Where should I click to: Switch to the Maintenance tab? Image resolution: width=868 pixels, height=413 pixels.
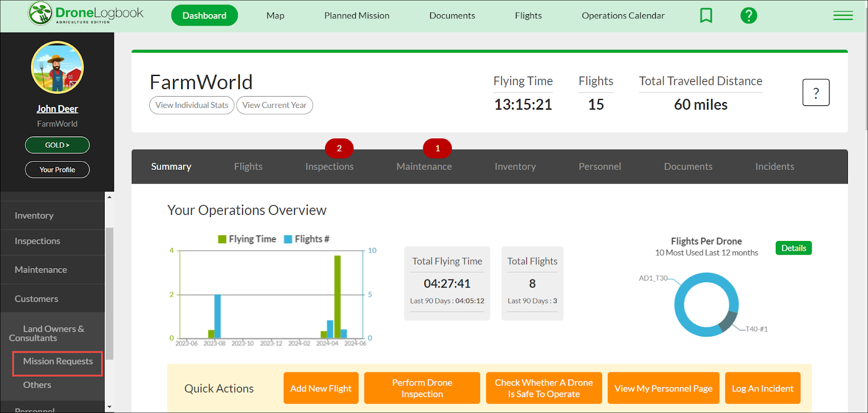(424, 167)
